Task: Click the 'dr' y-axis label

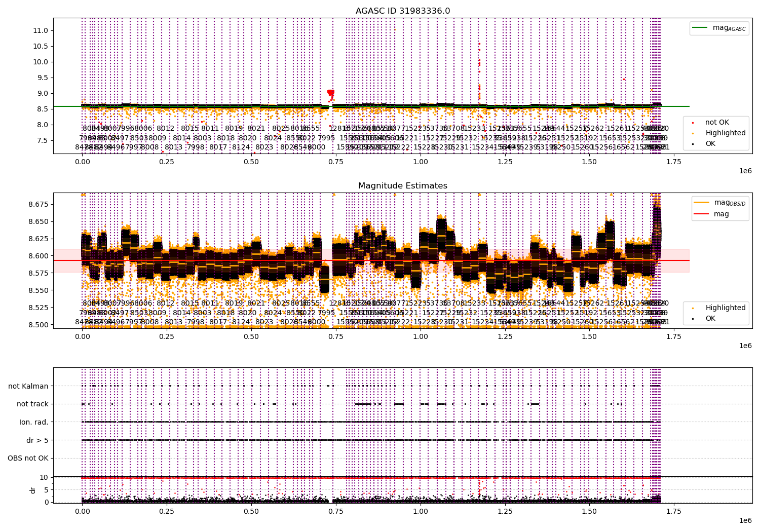Action: tap(33, 490)
